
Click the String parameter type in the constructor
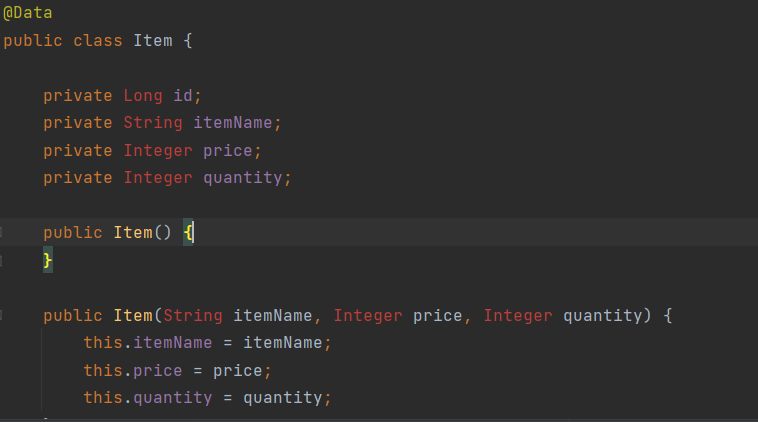point(193,316)
